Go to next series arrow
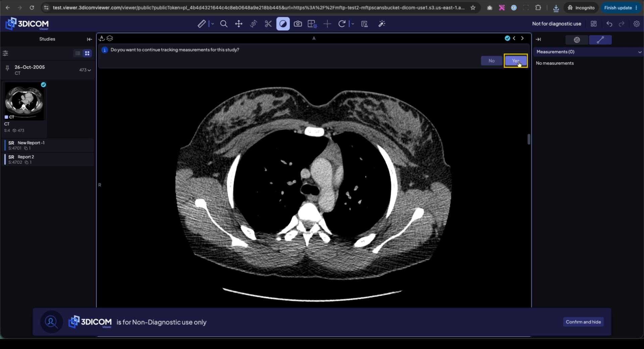Viewport: 644px width, 349px height. pos(522,38)
